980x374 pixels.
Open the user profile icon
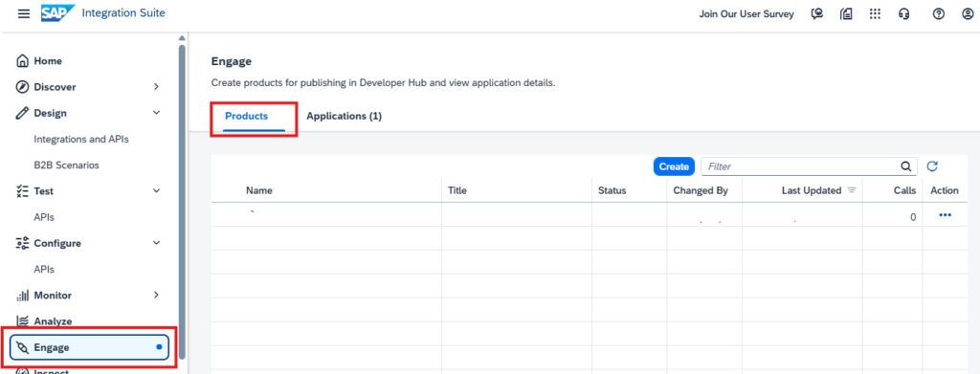(x=968, y=13)
